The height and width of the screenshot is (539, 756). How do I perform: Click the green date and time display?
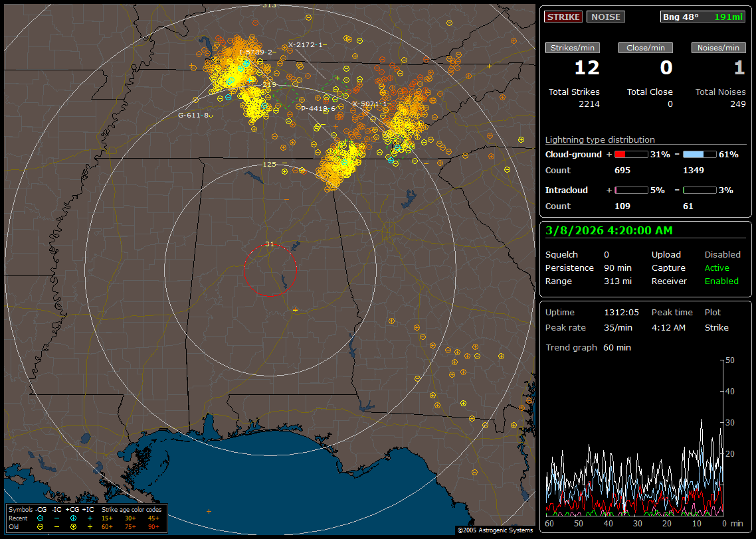pos(609,231)
